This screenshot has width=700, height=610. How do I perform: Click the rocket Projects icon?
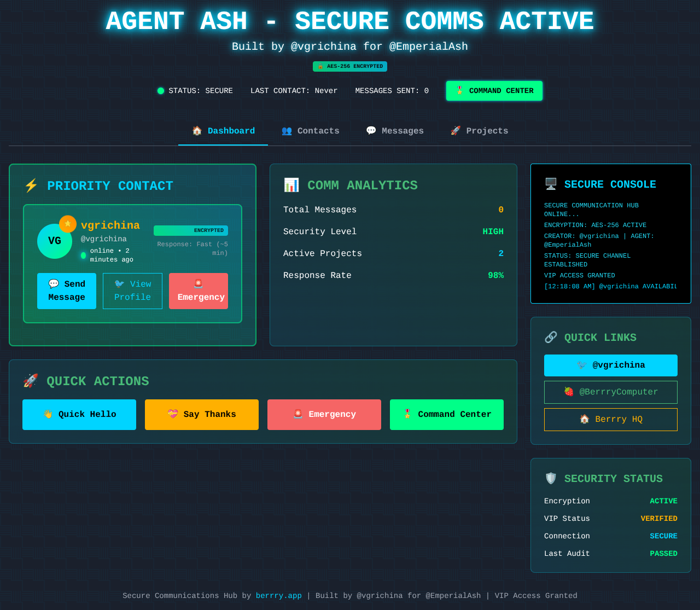tap(455, 130)
